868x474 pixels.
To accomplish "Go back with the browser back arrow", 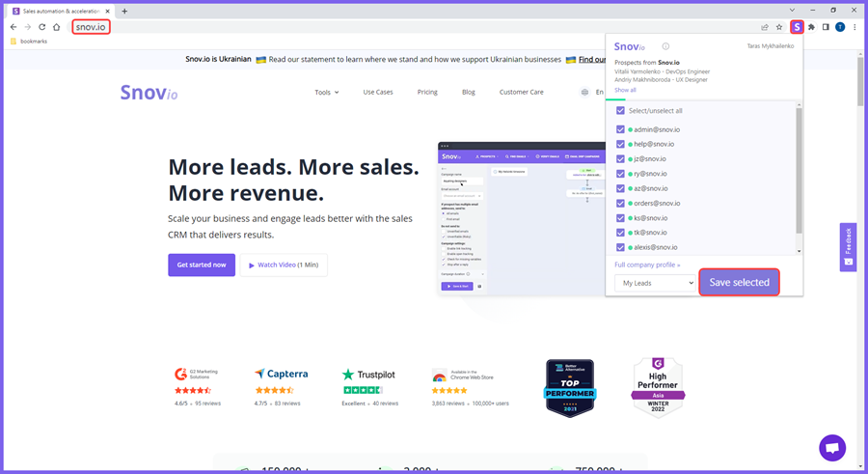I will [x=14, y=27].
